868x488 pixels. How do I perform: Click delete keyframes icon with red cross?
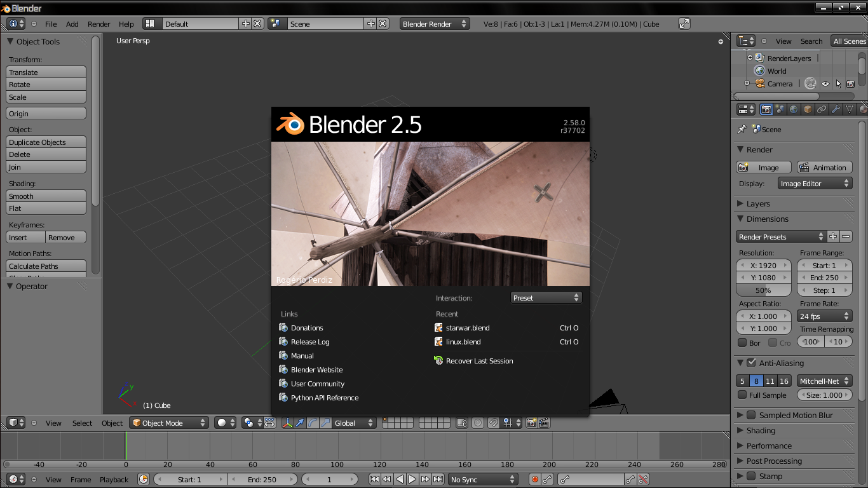[x=643, y=480]
